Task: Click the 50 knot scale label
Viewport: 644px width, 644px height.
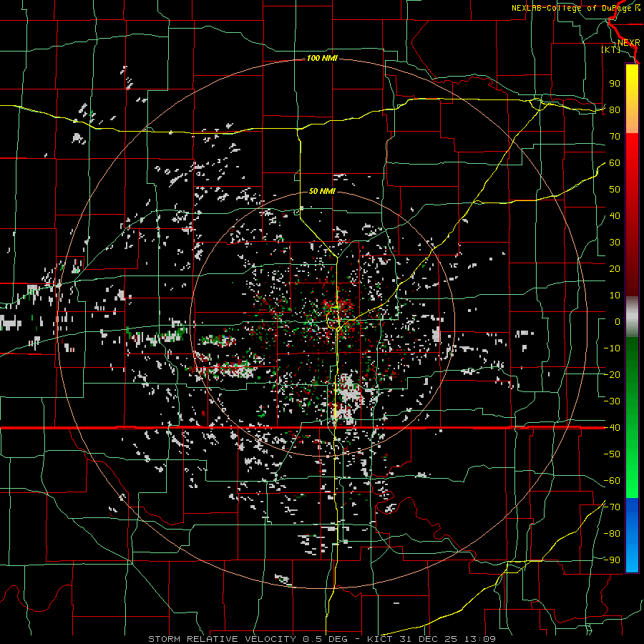Action: click(615, 190)
